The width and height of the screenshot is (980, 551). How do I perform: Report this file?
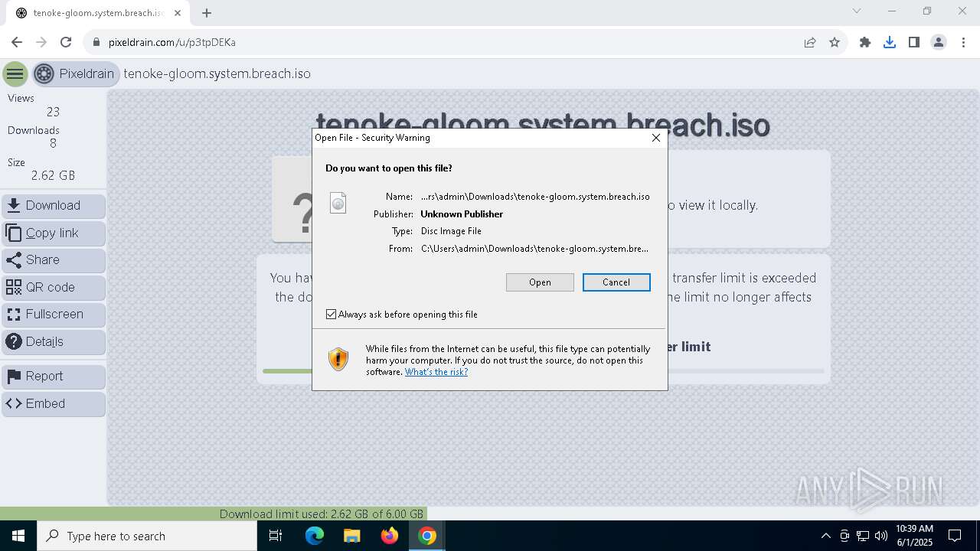[x=54, y=377]
